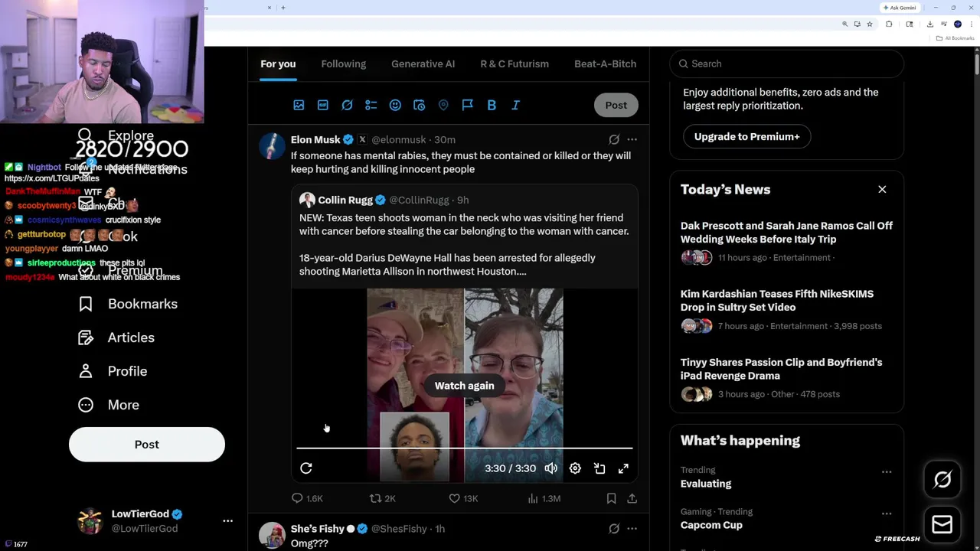Screen dimensions: 980x551
Task: Bookmark this page with the star icon
Action: tap(869, 24)
